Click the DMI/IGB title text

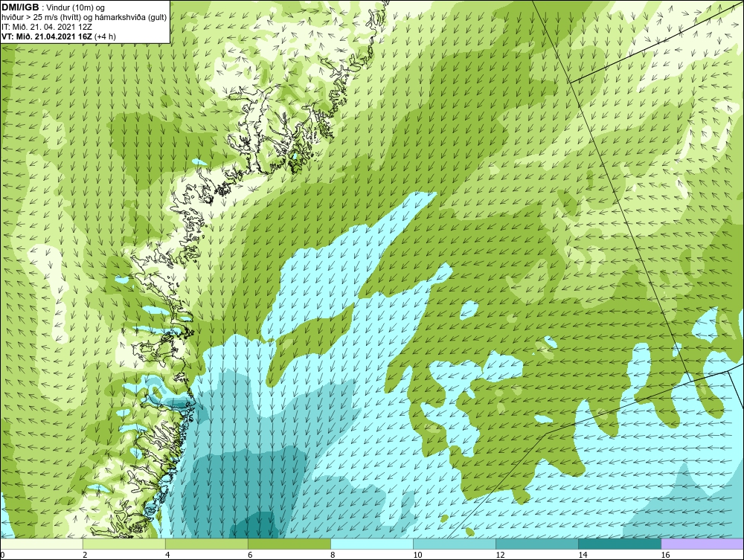20,7
